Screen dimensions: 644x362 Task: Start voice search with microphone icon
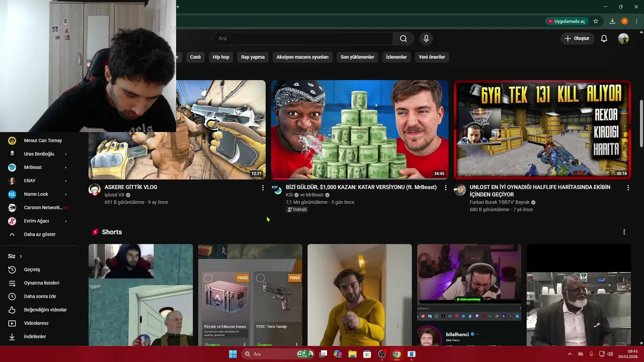click(426, 38)
